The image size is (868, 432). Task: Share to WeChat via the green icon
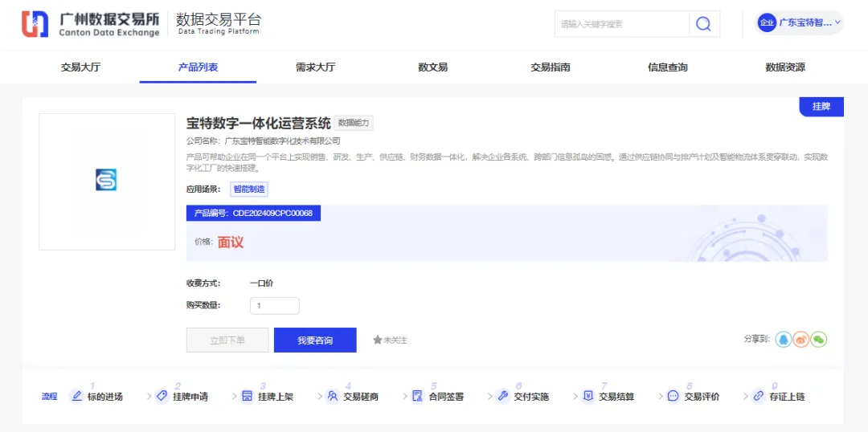819,339
